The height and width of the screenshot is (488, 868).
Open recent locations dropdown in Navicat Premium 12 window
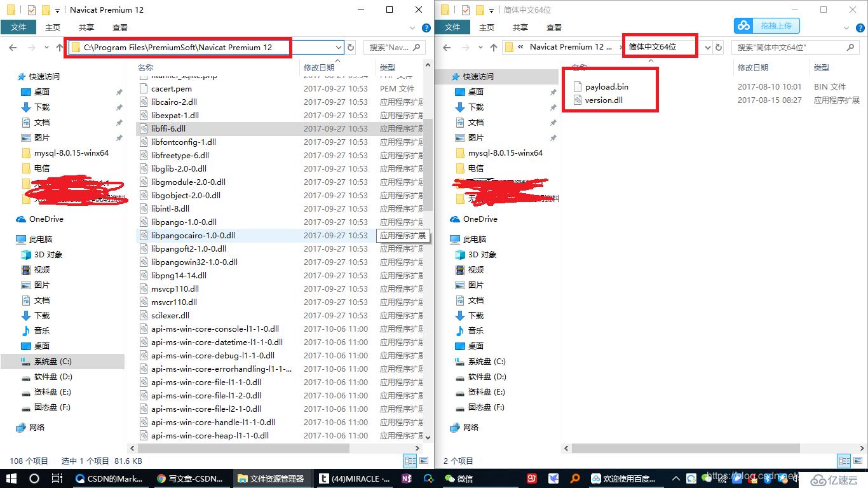[x=47, y=48]
